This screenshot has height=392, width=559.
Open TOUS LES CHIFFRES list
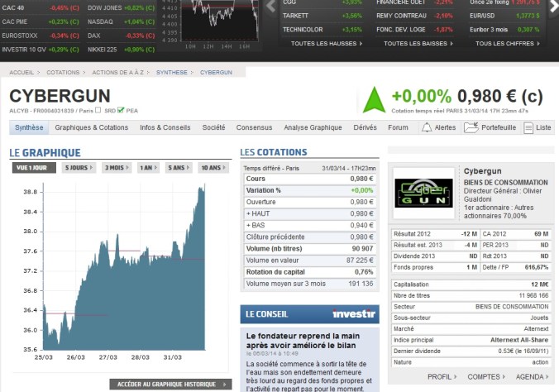click(508, 44)
